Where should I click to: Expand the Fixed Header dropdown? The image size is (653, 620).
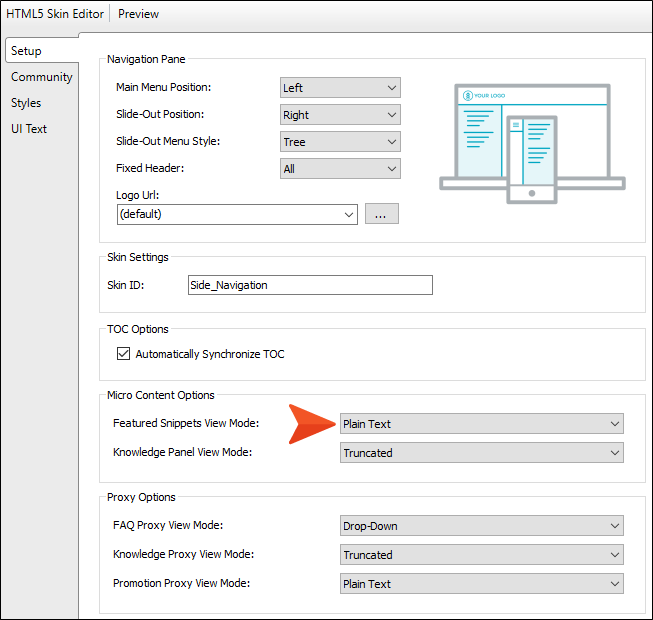point(340,169)
